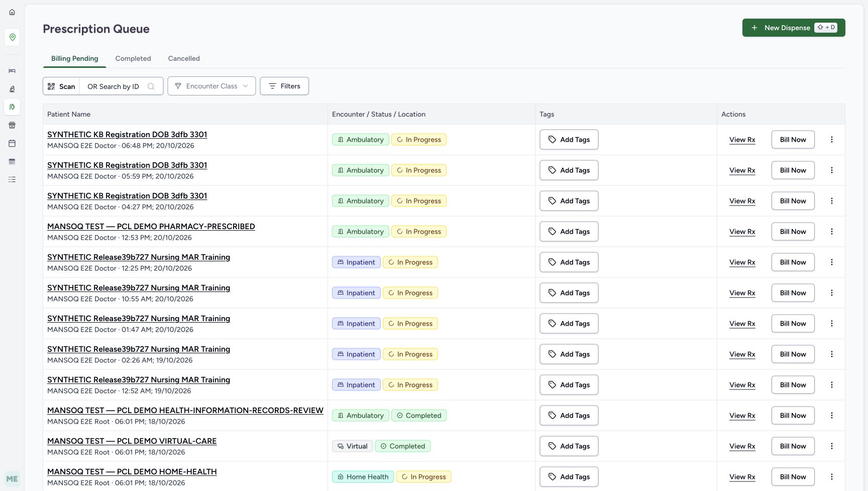868x491 pixels.
Task: Switch to the Completed tab
Action: click(133, 58)
